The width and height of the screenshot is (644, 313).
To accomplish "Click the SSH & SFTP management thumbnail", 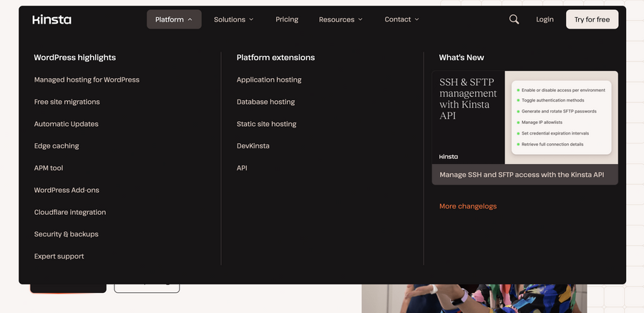I will coord(525,117).
